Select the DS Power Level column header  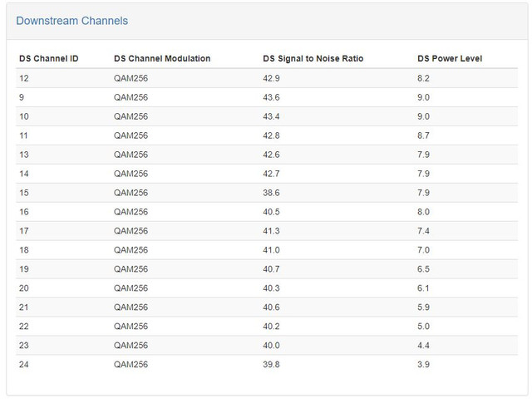tap(450, 58)
